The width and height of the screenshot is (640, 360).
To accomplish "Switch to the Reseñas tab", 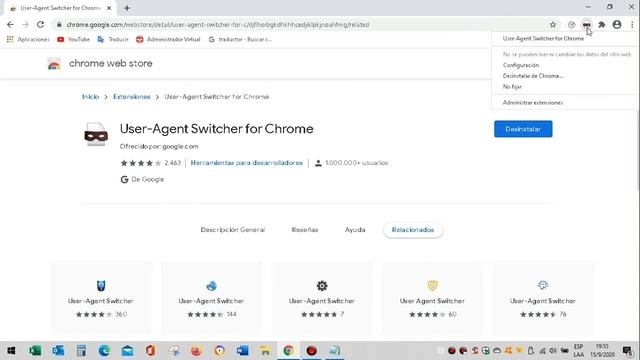I will click(304, 230).
